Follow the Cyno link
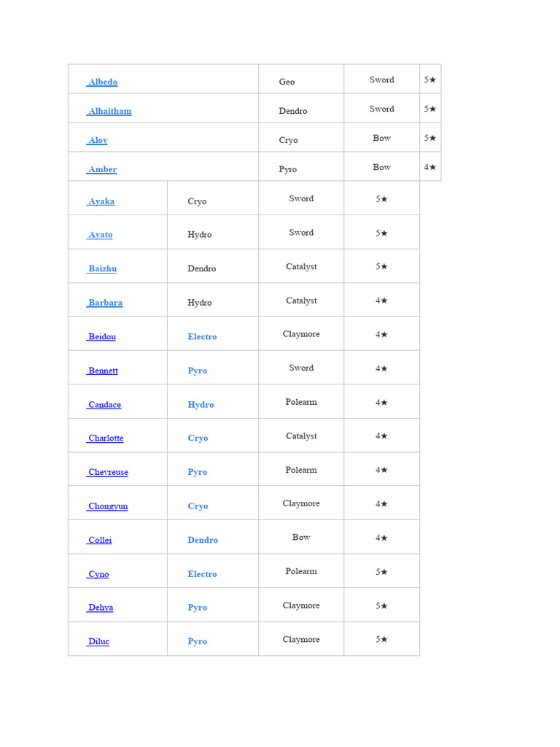The height and width of the screenshot is (747, 560). click(98, 574)
